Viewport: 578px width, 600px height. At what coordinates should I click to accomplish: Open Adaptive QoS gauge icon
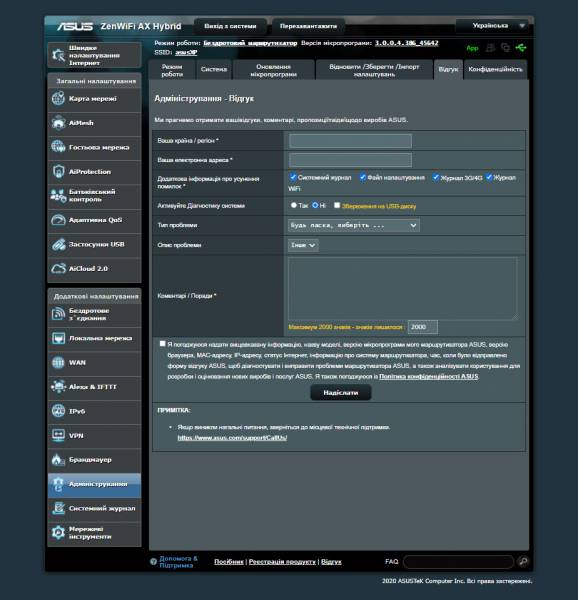(58, 220)
